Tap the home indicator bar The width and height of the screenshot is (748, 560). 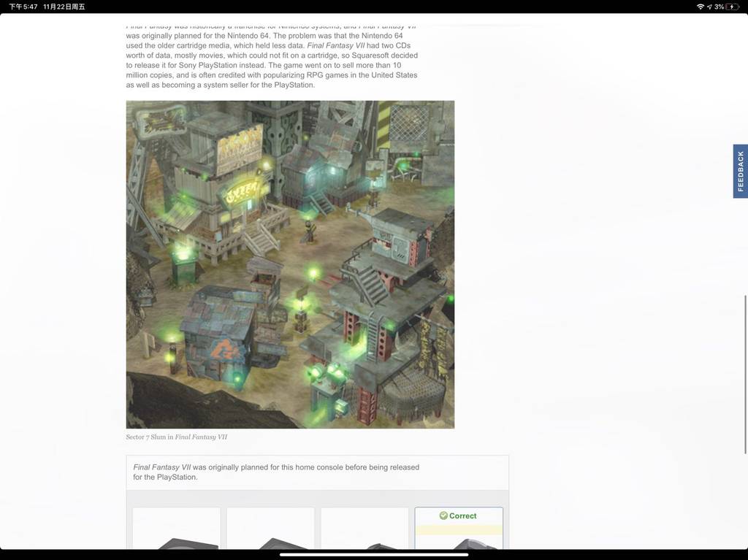click(374, 555)
